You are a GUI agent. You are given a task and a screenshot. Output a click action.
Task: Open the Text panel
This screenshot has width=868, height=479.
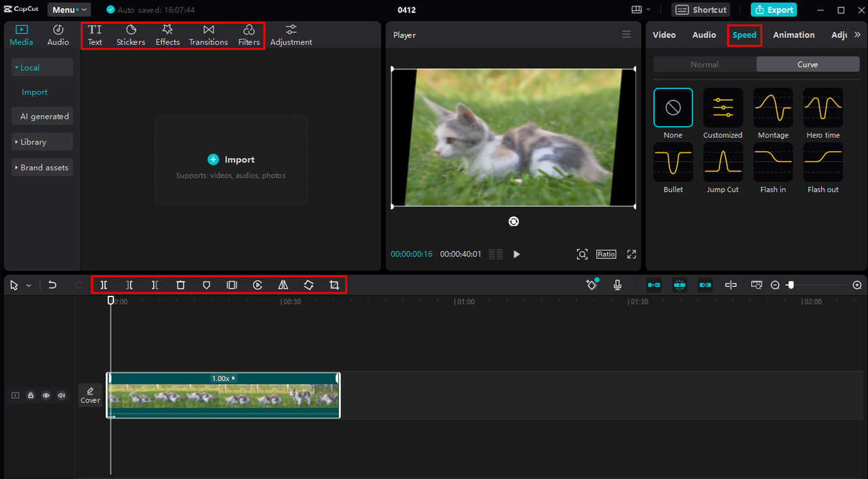pos(95,35)
